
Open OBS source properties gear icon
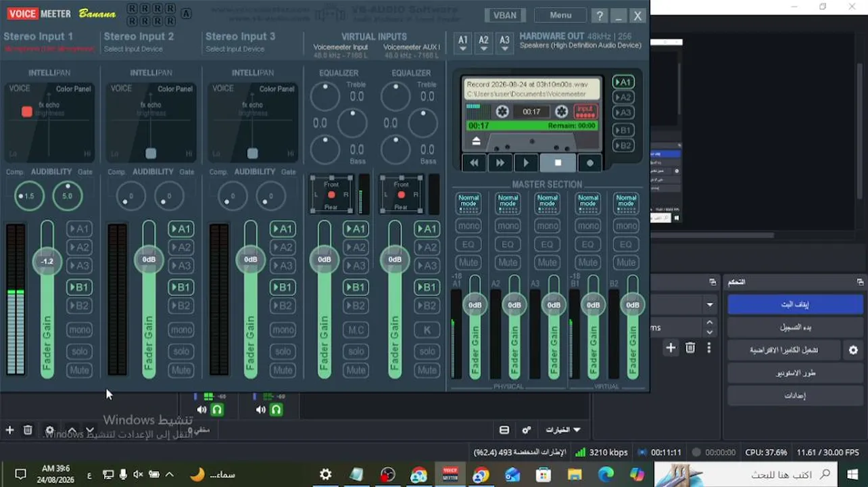click(x=49, y=430)
